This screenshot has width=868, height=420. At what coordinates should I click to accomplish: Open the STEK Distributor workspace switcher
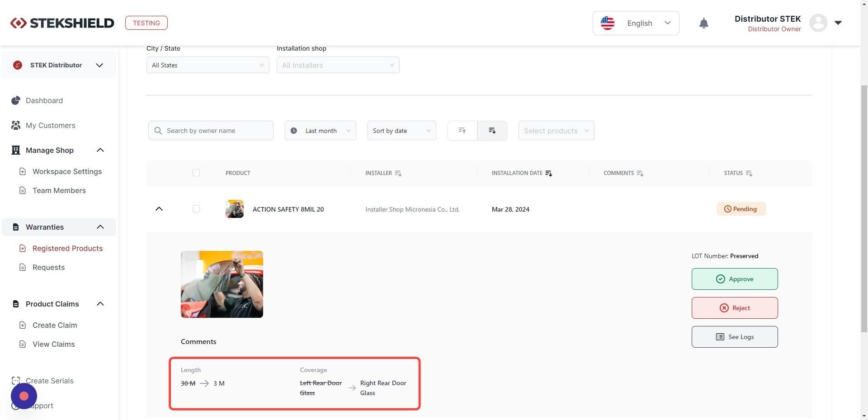59,65
